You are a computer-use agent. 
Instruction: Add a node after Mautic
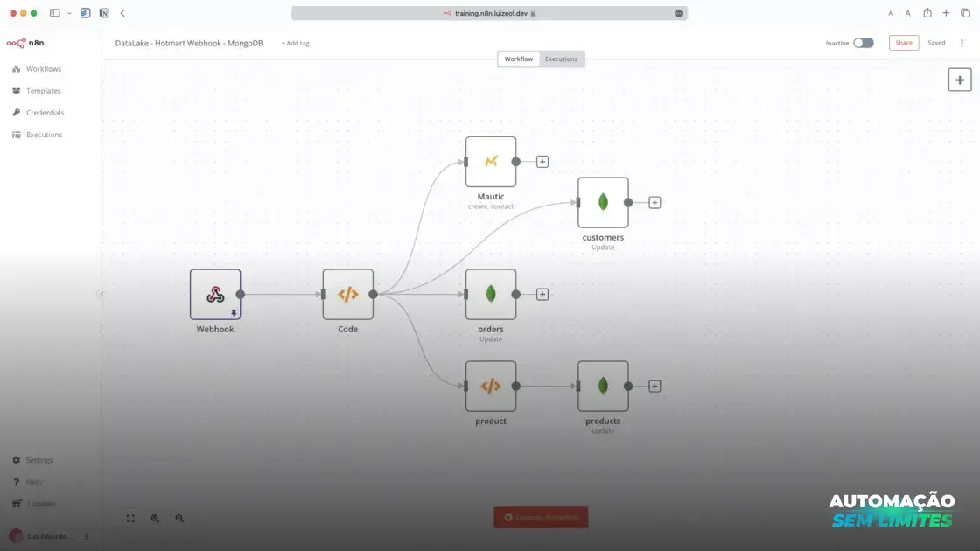(542, 162)
